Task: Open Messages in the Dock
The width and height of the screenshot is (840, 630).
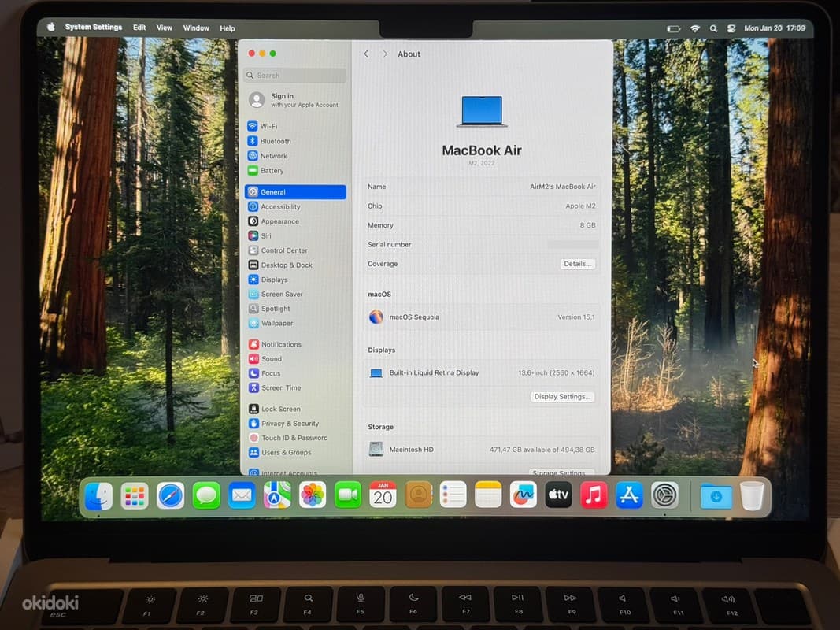Action: pos(206,495)
